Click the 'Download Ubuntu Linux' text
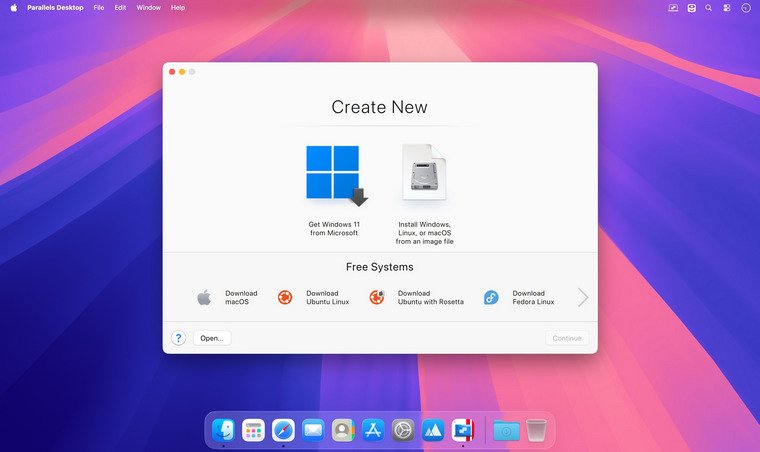Screen dimensions: 760x452 [x=327, y=297]
